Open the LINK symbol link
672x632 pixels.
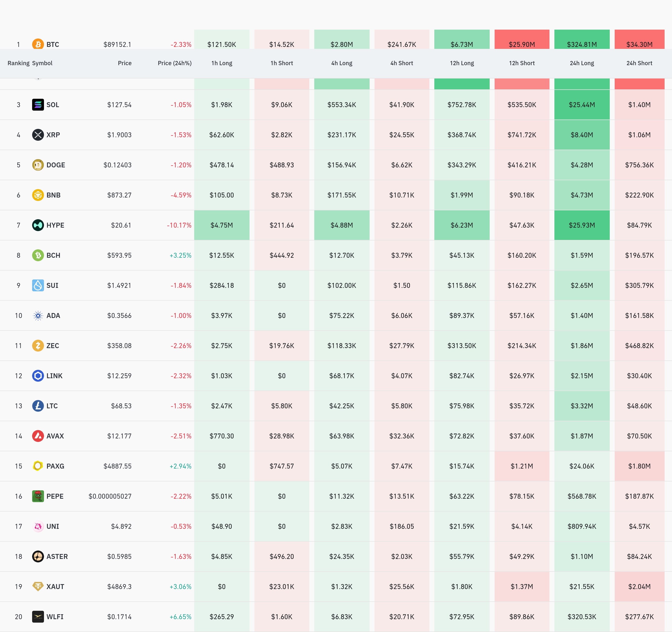click(54, 375)
